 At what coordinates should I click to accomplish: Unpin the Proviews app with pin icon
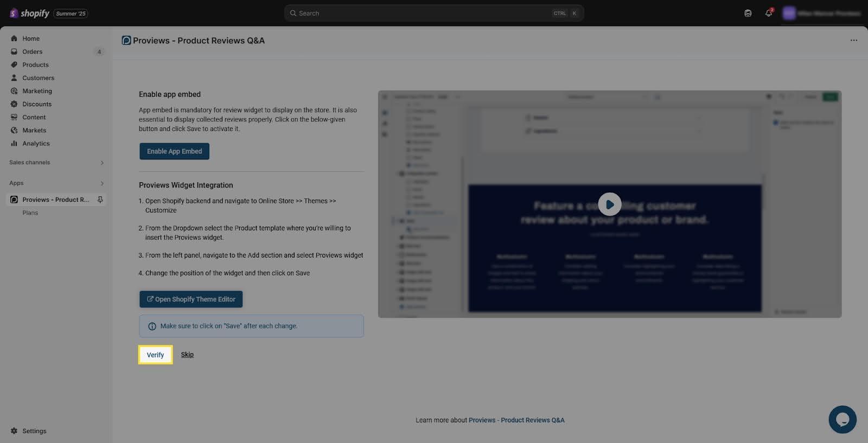[100, 200]
